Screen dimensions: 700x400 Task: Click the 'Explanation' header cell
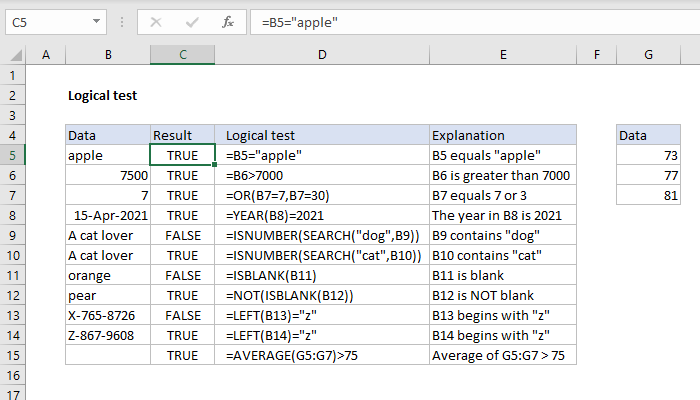(503, 135)
